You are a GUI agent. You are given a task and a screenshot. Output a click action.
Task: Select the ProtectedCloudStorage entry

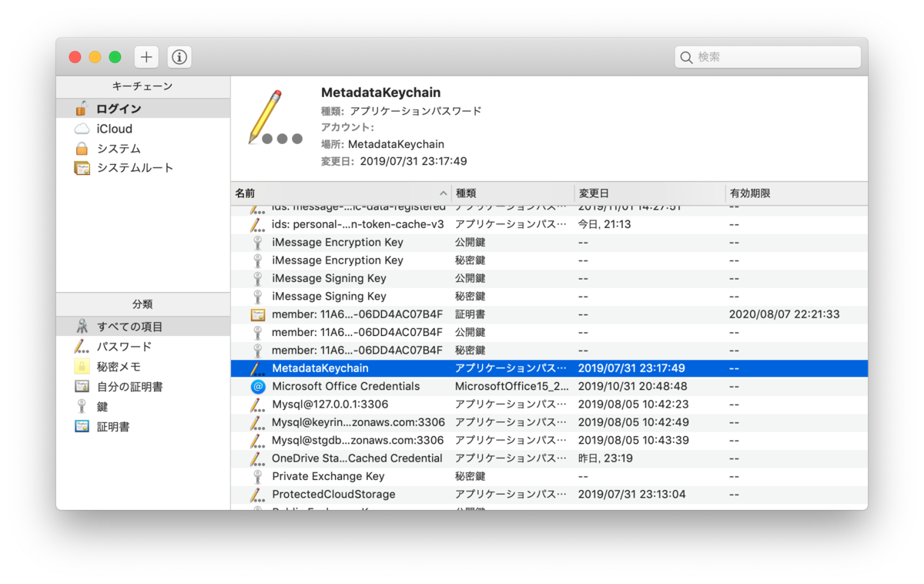549,494
